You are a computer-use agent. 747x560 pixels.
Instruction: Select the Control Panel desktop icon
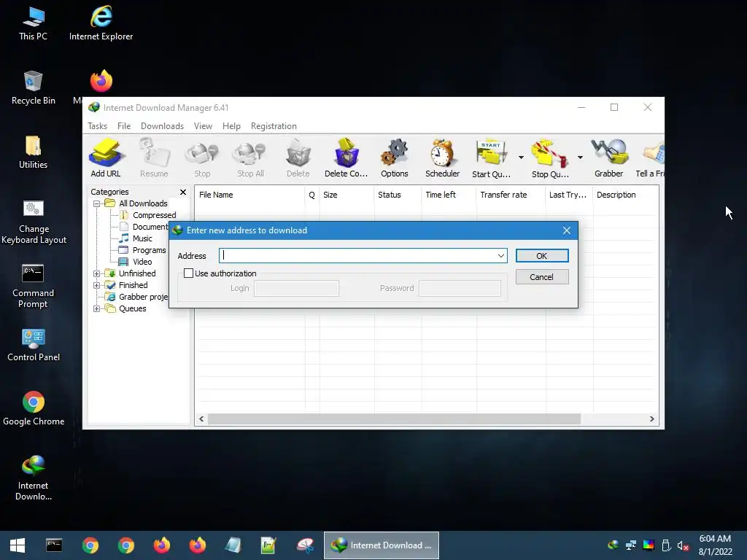[34, 345]
